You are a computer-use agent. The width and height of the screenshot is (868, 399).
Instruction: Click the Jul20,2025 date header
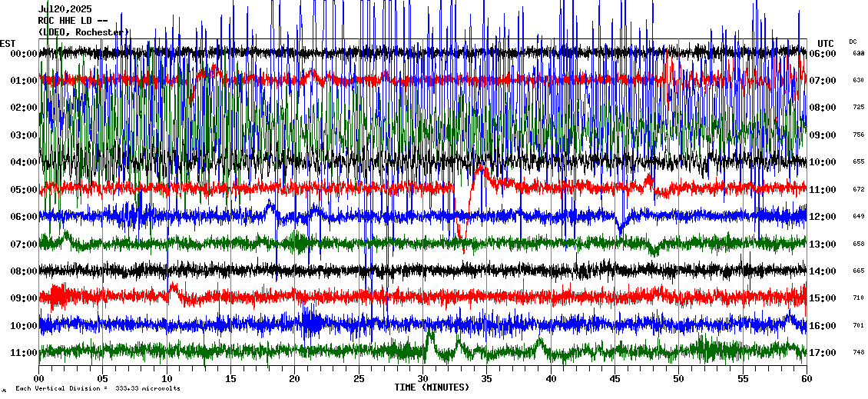point(65,9)
